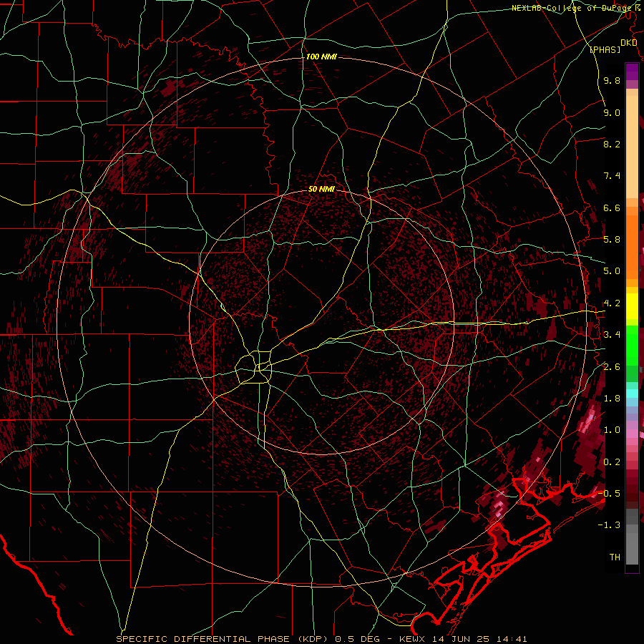Viewport: 644px width, 644px height.
Task: Click the 7.4 value on the scale
Action: (x=612, y=176)
